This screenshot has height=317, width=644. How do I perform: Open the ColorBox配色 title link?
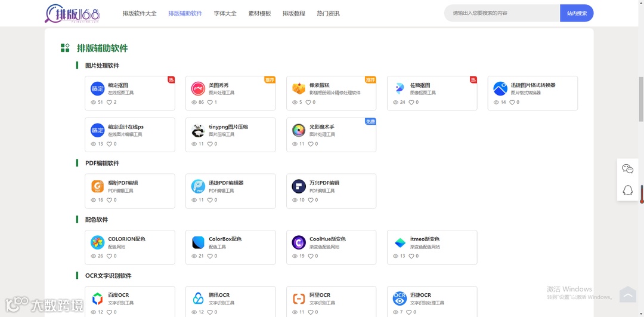225,239
